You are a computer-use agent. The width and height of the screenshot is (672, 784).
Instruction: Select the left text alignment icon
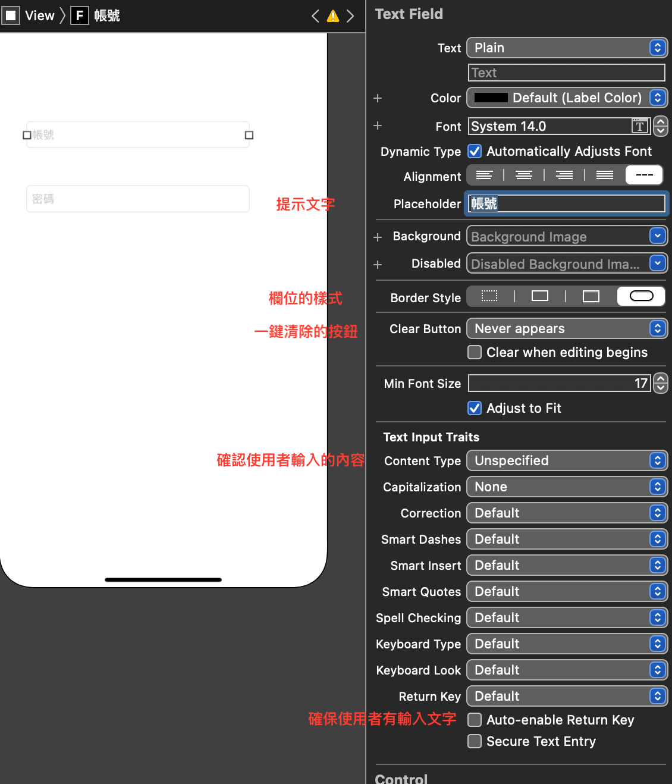click(x=485, y=174)
